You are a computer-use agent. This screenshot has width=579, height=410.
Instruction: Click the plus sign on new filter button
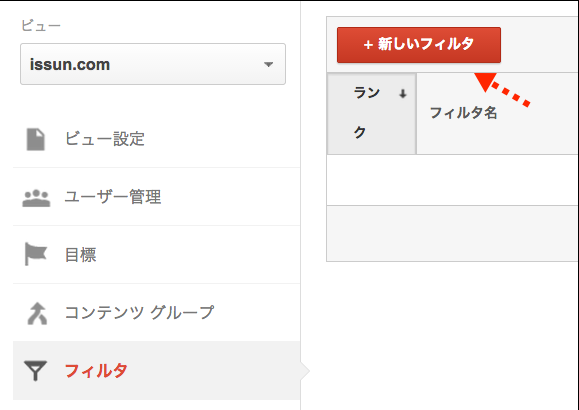point(368,45)
